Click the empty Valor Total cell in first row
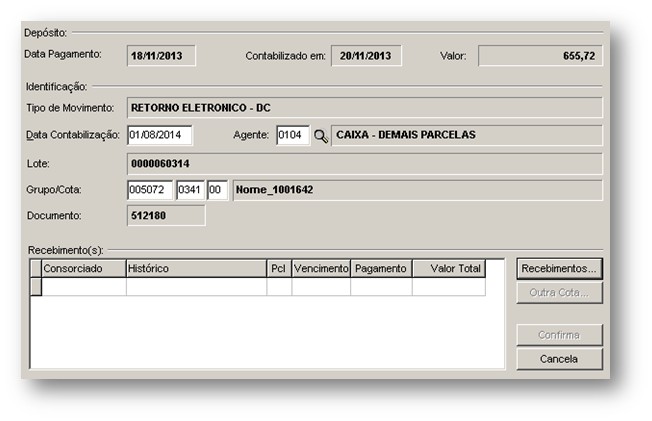Viewport: 652px width, 421px height. click(x=449, y=287)
